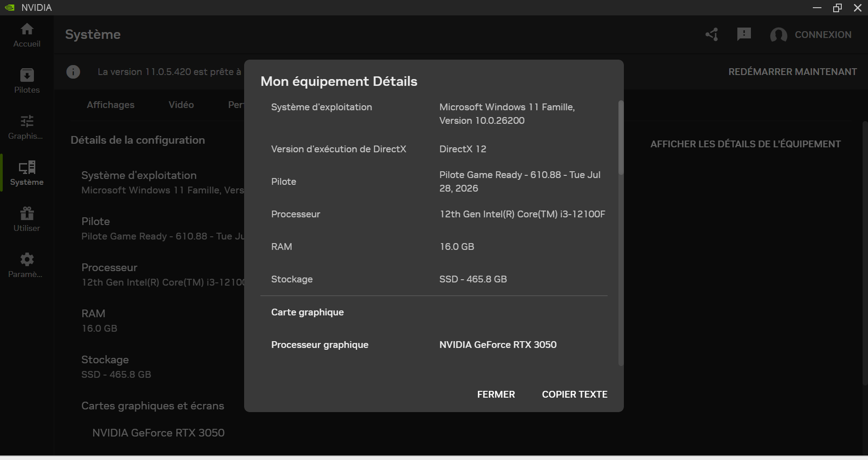Image resolution: width=868 pixels, height=460 pixels.
Task: Click the 'Processeur graphique' label in dialog
Action: tap(320, 345)
